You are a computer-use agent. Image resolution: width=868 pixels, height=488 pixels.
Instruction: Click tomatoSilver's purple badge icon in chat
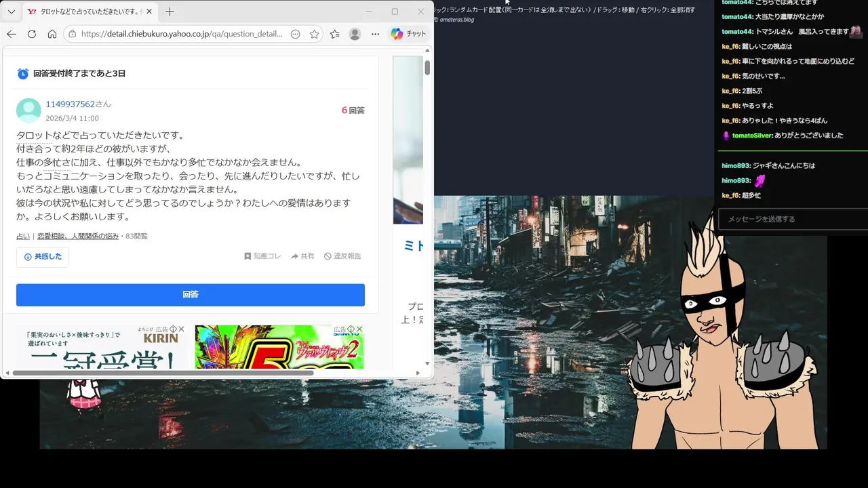pyautogui.click(x=726, y=136)
